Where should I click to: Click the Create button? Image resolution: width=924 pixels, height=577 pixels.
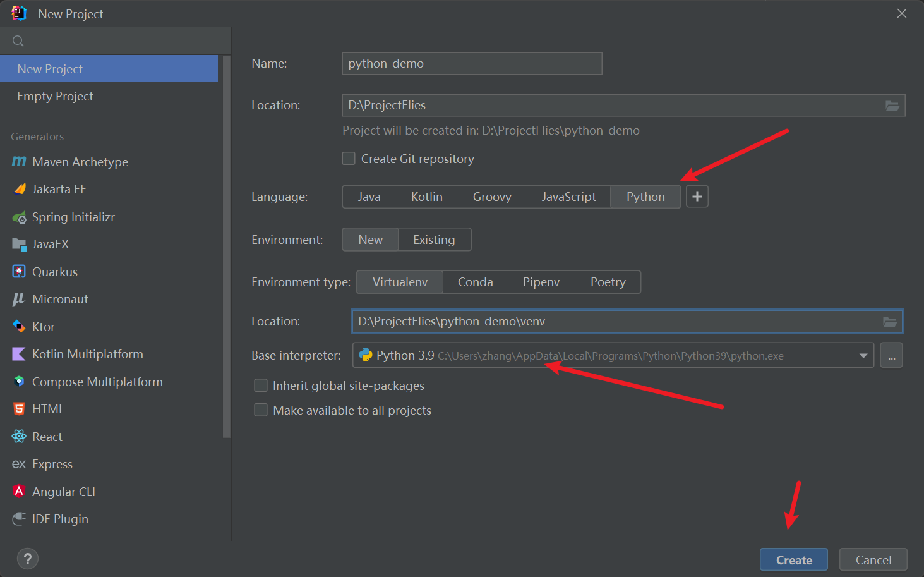[x=794, y=560]
